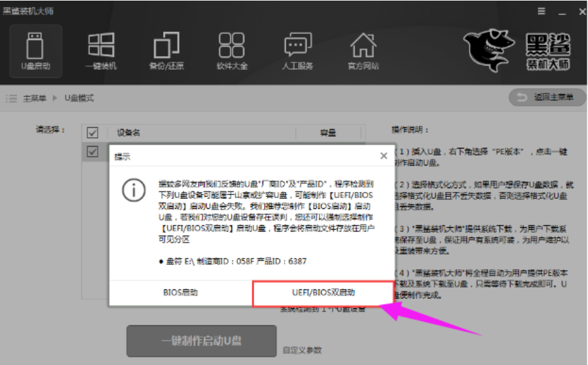This screenshot has width=588, height=365.
Task: Open the U盘启动 tool
Action: (36, 51)
